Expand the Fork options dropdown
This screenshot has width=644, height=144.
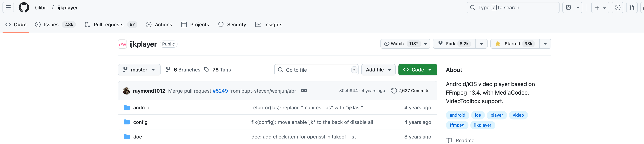pyautogui.click(x=481, y=44)
